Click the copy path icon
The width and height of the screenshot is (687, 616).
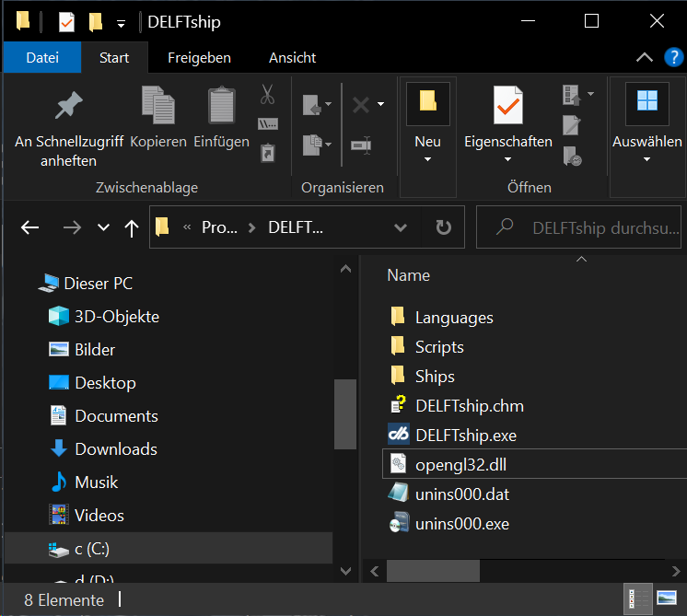[x=268, y=124]
